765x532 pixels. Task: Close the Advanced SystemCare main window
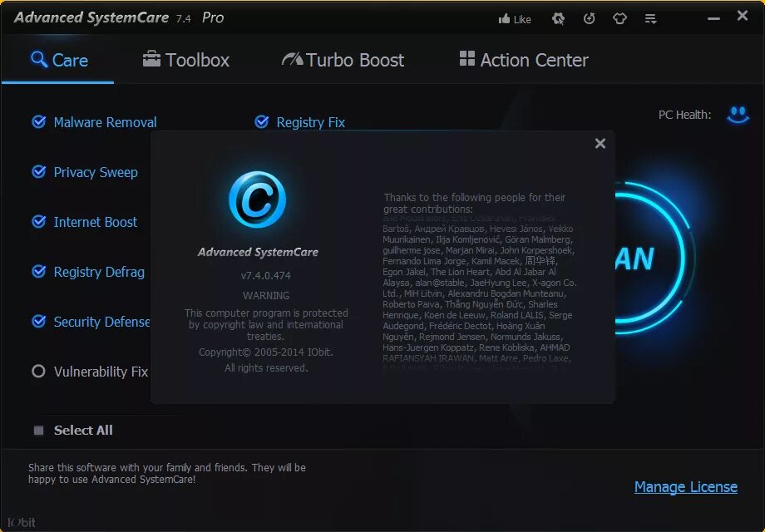point(743,16)
